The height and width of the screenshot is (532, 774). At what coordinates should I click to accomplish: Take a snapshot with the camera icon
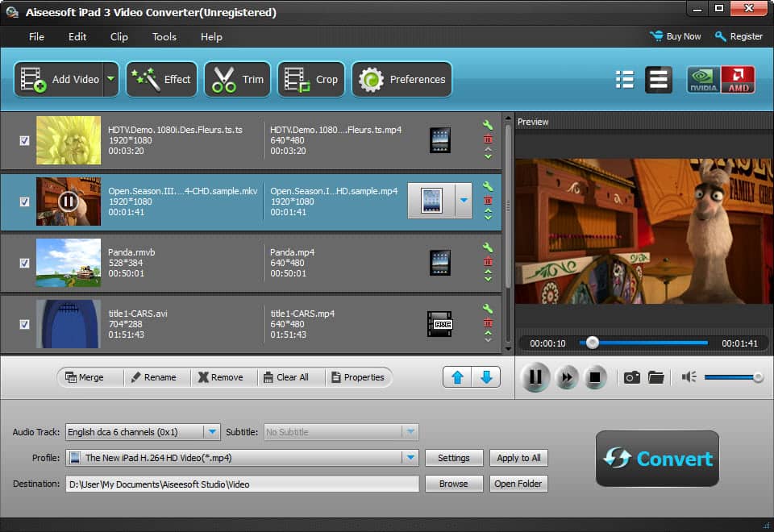[632, 377]
